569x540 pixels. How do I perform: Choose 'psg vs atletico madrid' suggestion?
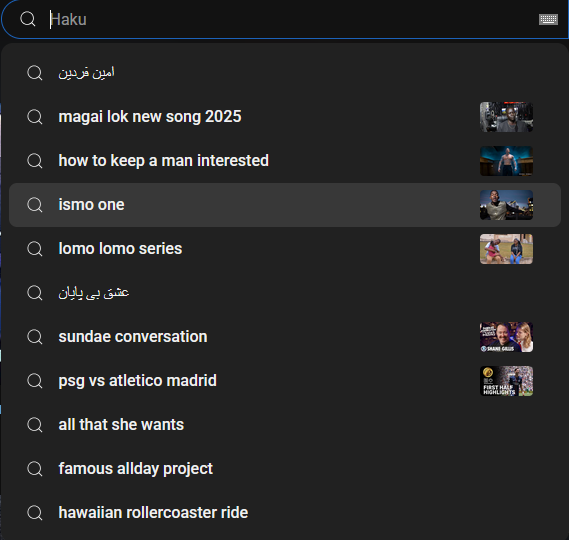click(x=285, y=381)
